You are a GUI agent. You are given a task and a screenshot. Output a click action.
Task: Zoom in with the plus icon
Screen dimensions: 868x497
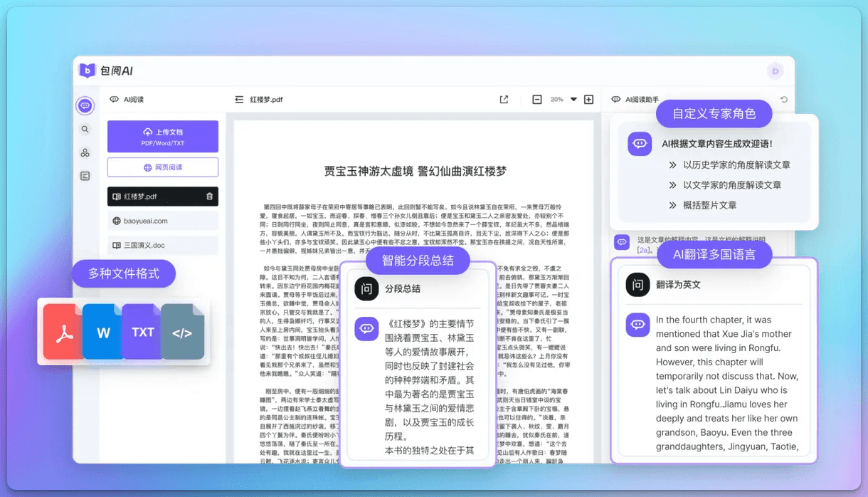point(588,100)
